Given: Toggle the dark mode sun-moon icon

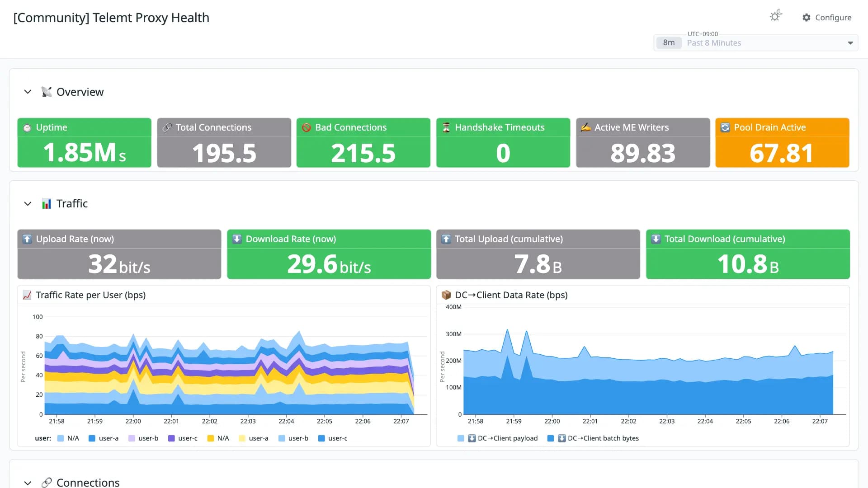Looking at the screenshot, I should tap(776, 16).
